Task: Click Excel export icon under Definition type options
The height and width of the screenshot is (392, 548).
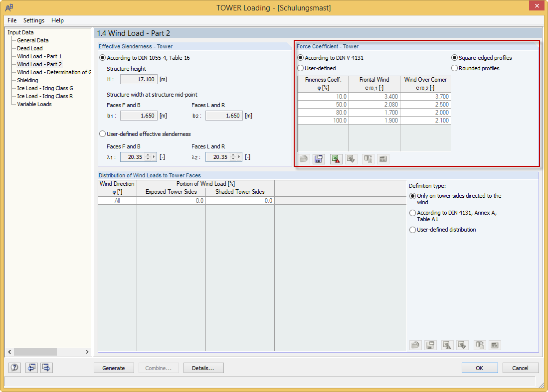Action: pyautogui.click(x=447, y=345)
